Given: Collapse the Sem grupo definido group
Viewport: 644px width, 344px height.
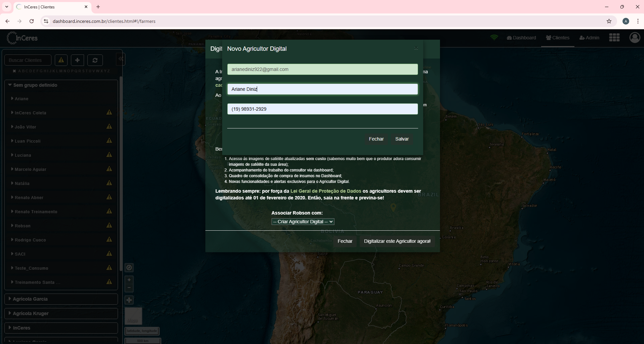Looking at the screenshot, I should tap(33, 85).
